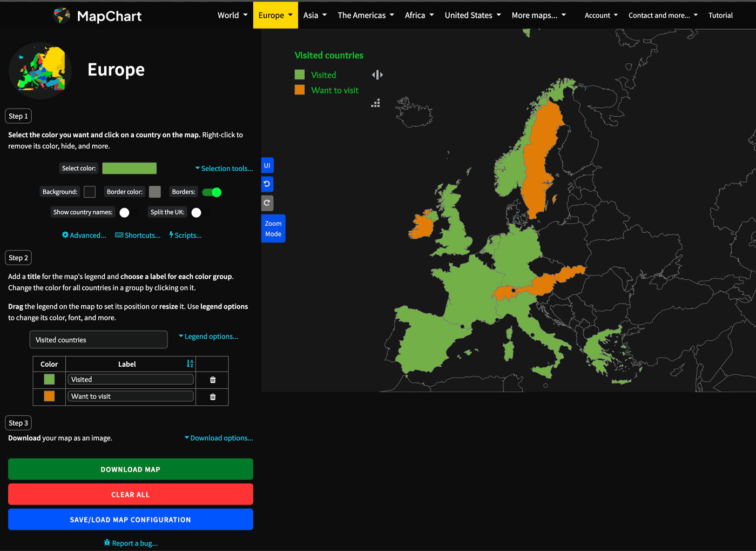
Task: Open the Tutorial page
Action: coord(720,15)
